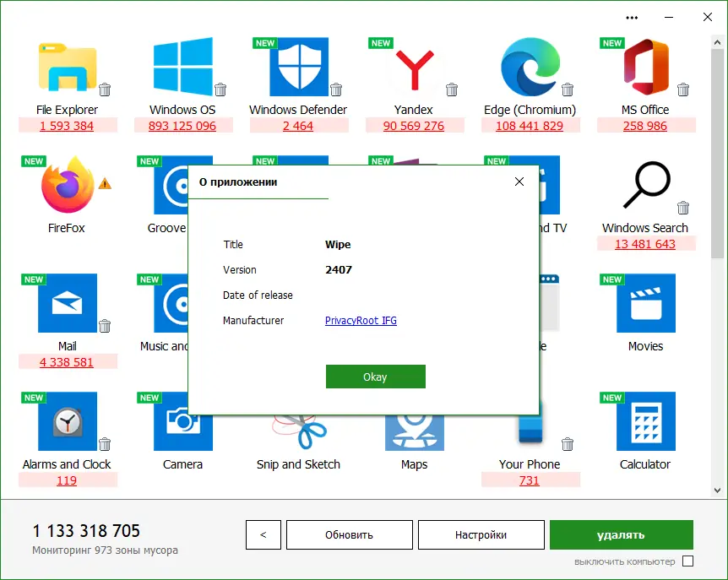Image resolution: width=728 pixels, height=580 pixels.
Task: Click the green удалять button
Action: click(622, 534)
